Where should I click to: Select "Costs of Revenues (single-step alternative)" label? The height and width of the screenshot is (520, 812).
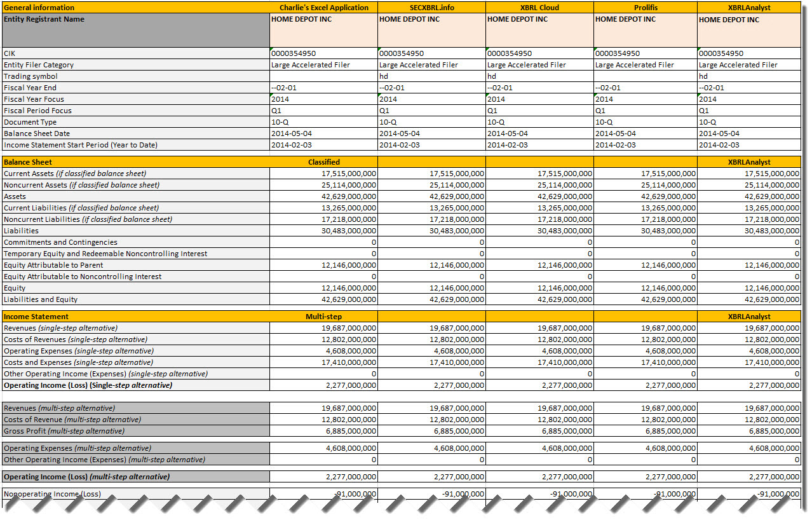click(x=136, y=339)
